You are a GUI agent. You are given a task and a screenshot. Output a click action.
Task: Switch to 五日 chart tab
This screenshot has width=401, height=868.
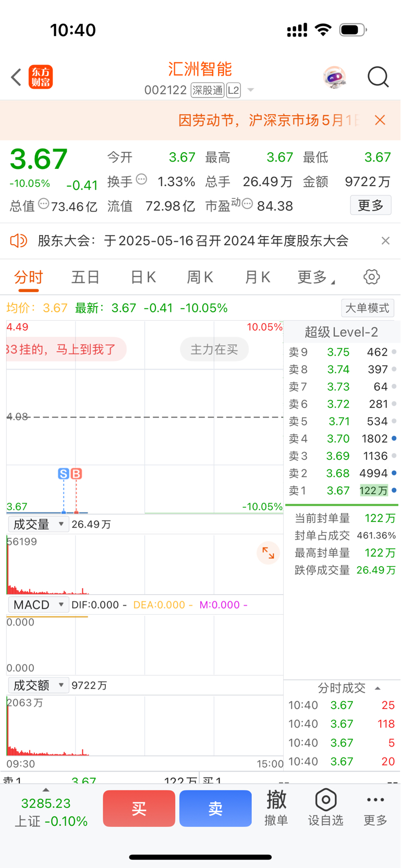tap(86, 277)
